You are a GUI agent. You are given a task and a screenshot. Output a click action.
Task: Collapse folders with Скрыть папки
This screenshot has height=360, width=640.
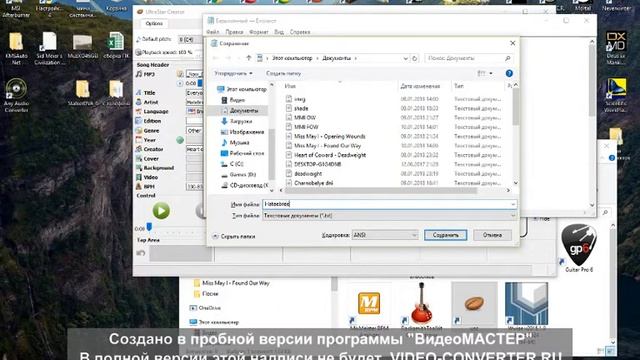pos(233,236)
